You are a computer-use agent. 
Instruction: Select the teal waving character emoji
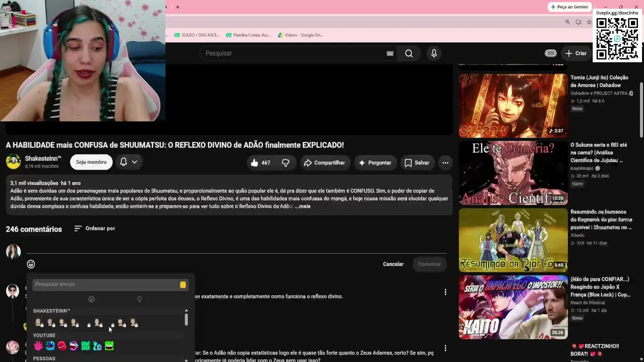(97, 346)
